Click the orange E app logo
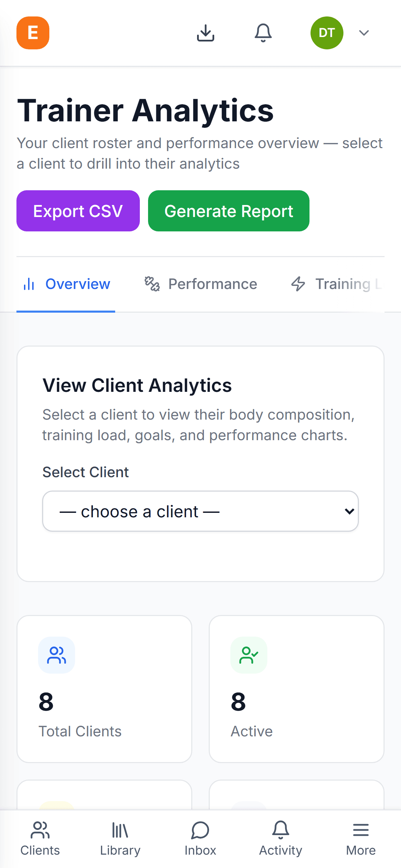401x868 pixels. point(33,33)
